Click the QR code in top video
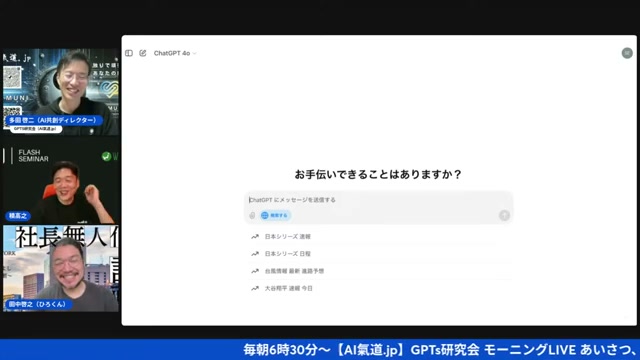Screen dimensions: 640x360 [12, 78]
